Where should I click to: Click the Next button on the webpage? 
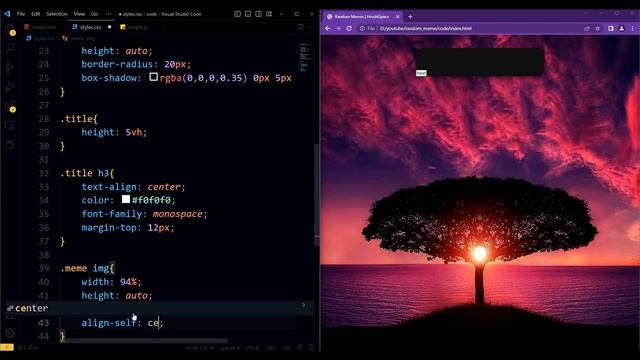(421, 73)
